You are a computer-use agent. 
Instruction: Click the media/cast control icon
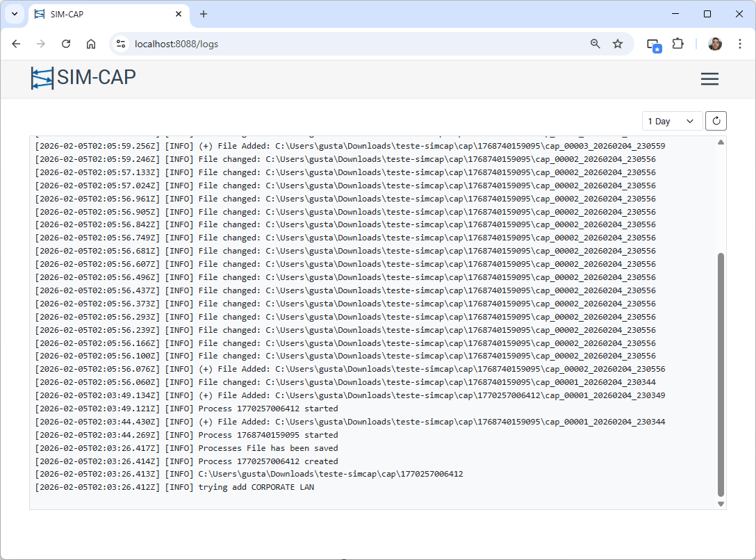[x=653, y=44]
